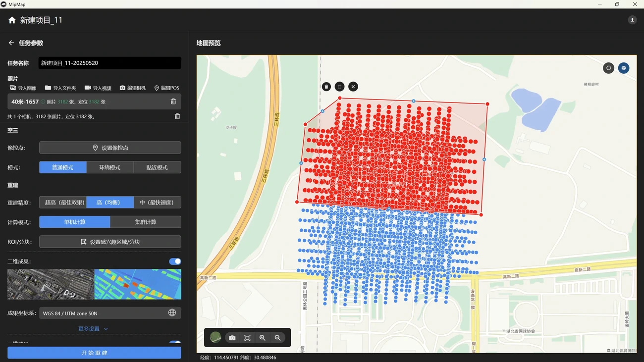Open 设置像控点 control point settings
Viewport: 644px width, 362px height.
[x=110, y=148]
